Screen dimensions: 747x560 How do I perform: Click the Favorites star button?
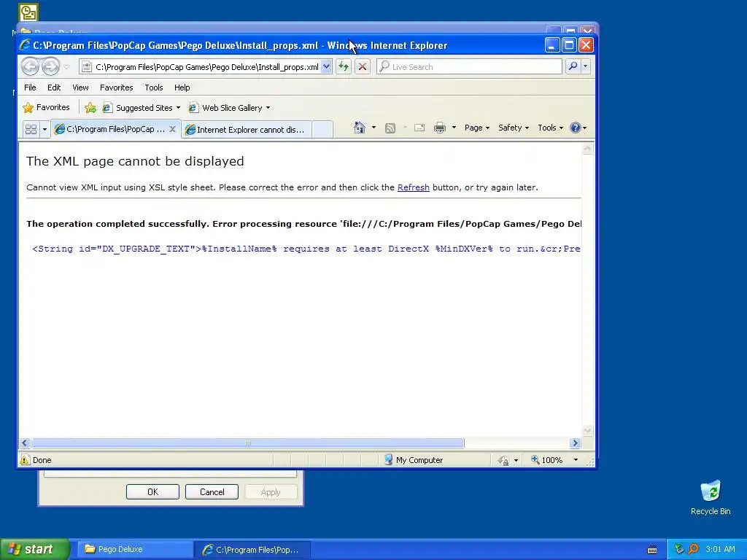46,108
